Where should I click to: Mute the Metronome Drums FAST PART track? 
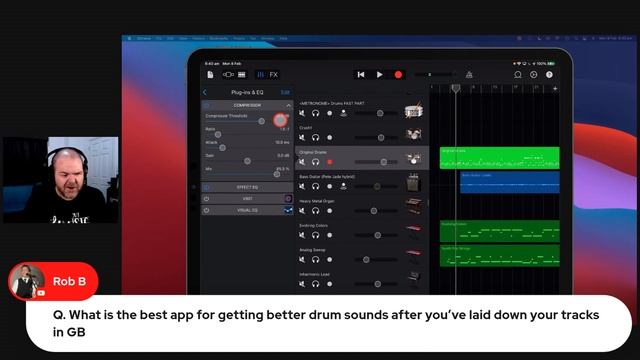[x=302, y=113]
